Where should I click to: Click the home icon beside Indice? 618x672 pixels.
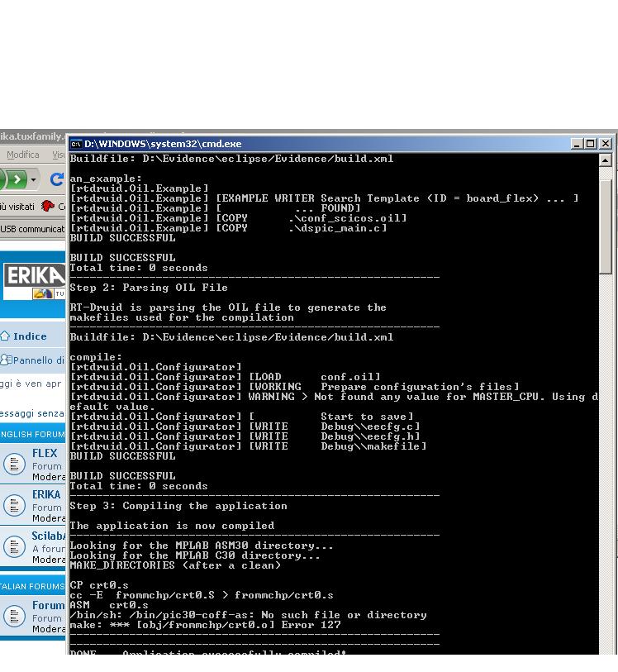[x=5, y=336]
